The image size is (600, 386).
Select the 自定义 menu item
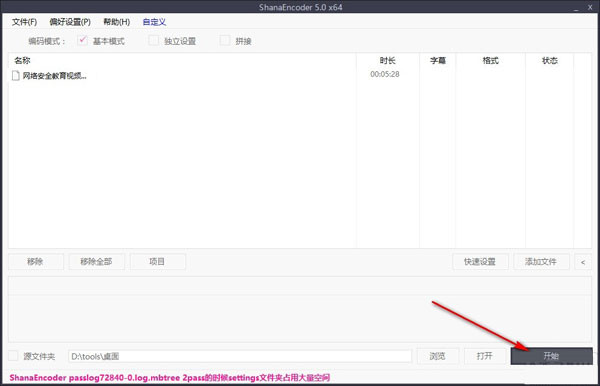[154, 22]
